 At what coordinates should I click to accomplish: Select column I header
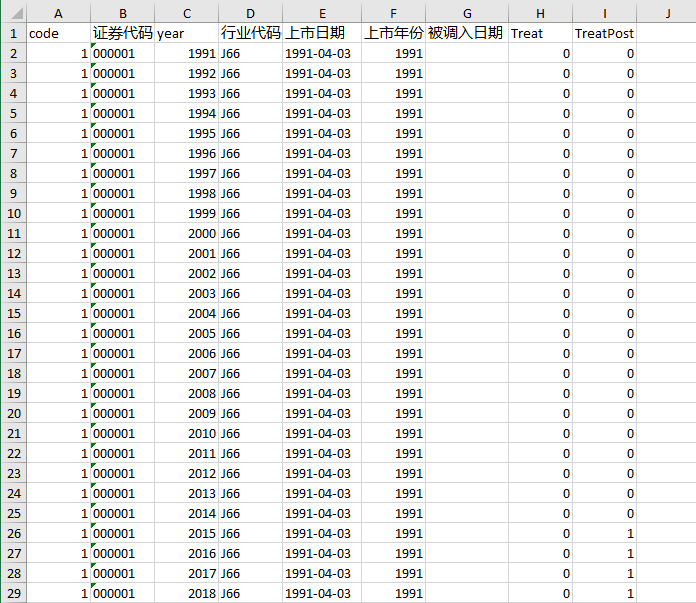click(604, 13)
